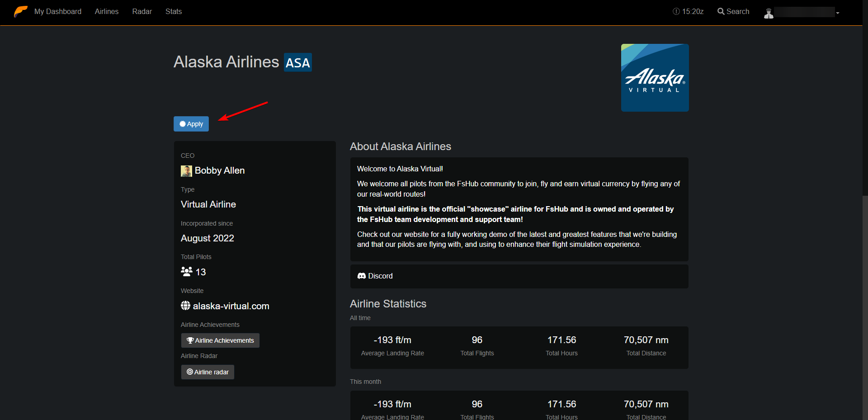Click the page vertical scrollbar
This screenshot has width=868, height=420.
click(x=865, y=308)
